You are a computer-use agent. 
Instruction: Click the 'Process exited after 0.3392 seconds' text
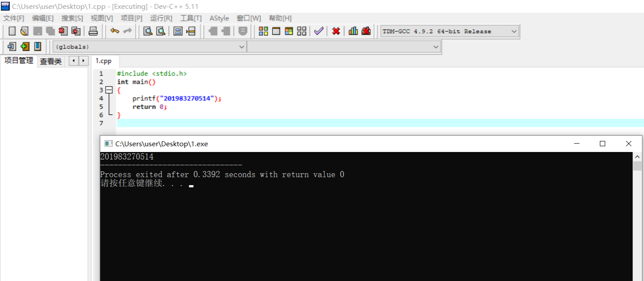(x=178, y=175)
